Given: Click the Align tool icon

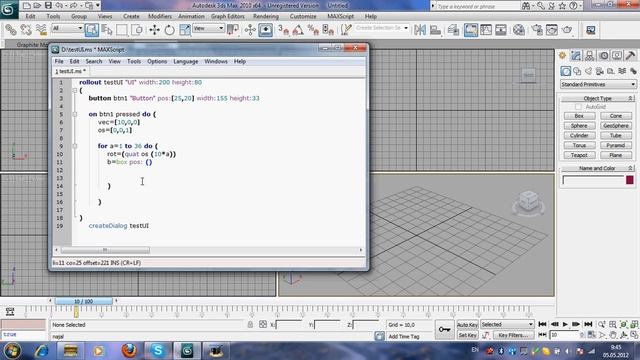Looking at the screenshot, I should click(x=435, y=30).
